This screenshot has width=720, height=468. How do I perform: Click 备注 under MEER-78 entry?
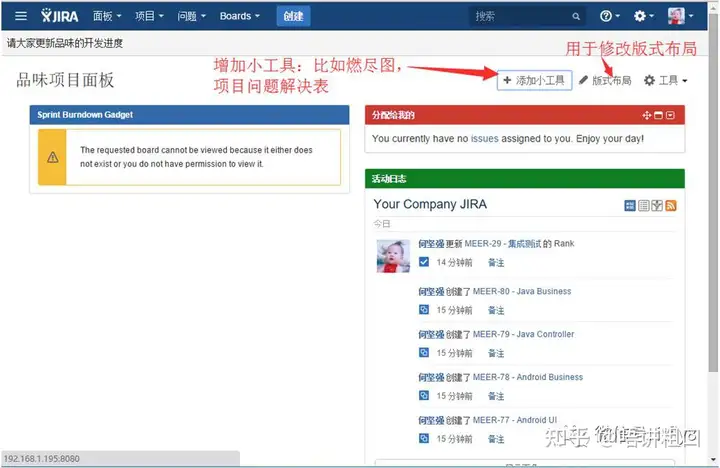coord(496,396)
